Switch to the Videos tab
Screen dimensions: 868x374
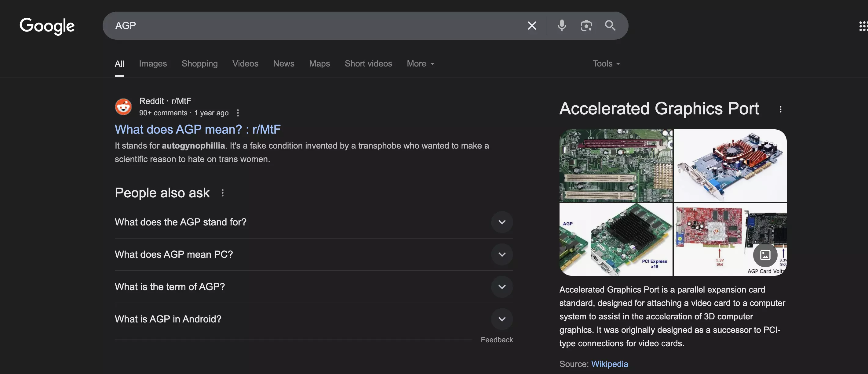coord(245,64)
